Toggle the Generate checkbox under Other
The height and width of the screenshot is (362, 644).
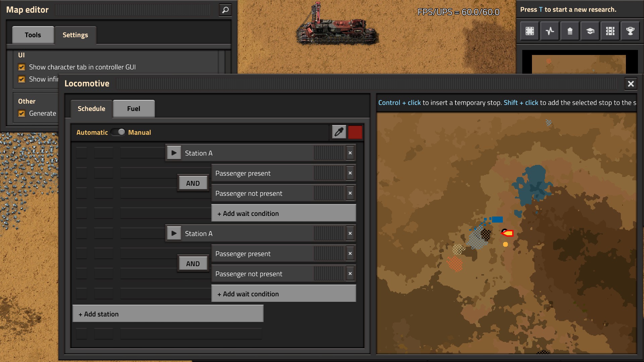coord(22,114)
